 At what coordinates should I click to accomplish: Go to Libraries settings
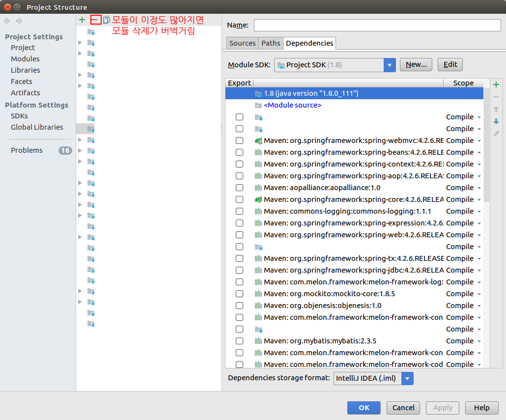pos(26,70)
